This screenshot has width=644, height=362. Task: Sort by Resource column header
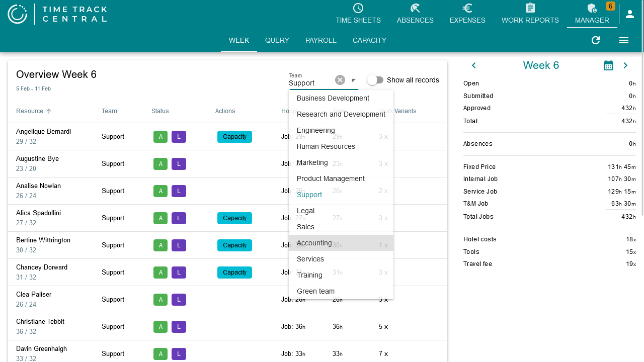point(30,111)
